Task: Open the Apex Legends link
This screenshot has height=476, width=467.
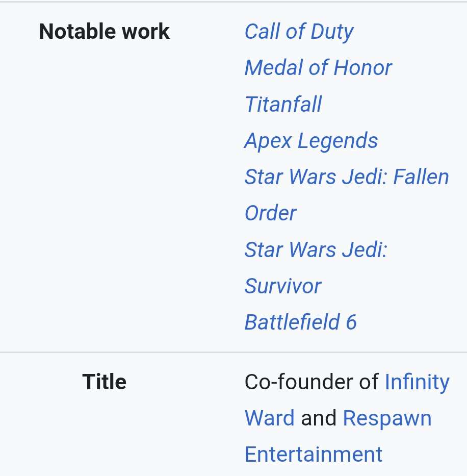Action: pos(311,141)
